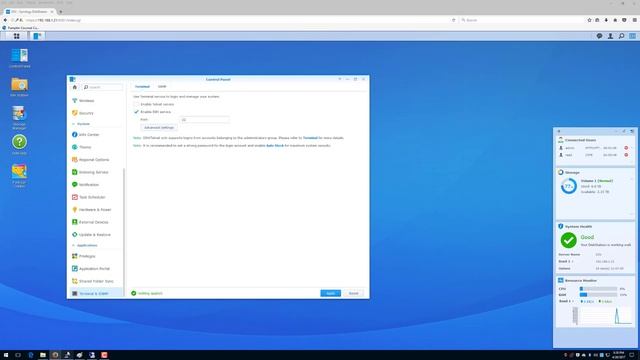640x360 pixels.
Task: Open the DSM user Options menu
Action: pos(610,36)
